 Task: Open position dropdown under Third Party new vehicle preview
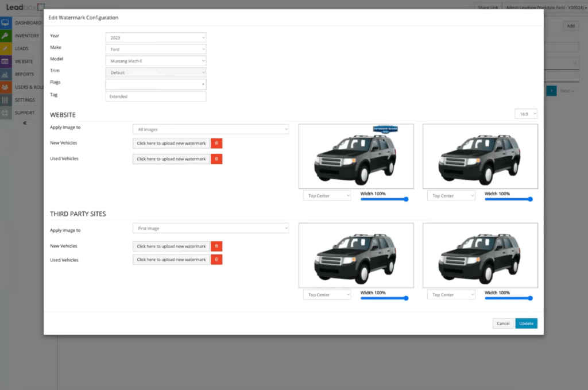[x=327, y=295]
